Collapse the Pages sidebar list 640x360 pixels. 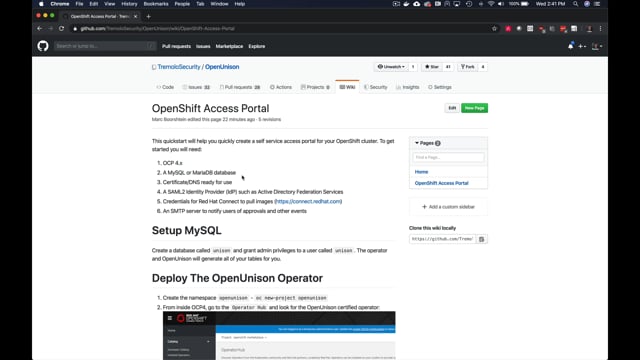(427, 143)
